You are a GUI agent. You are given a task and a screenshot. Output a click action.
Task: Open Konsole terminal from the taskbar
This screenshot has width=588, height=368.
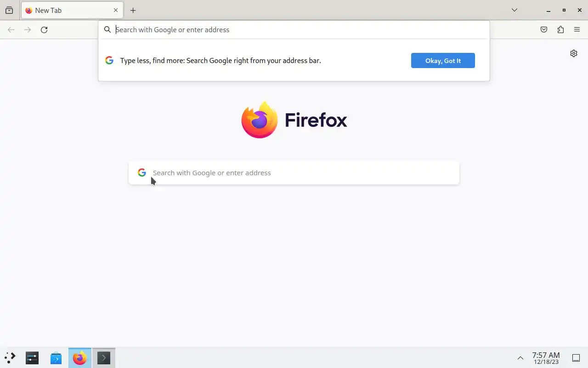[x=104, y=358]
